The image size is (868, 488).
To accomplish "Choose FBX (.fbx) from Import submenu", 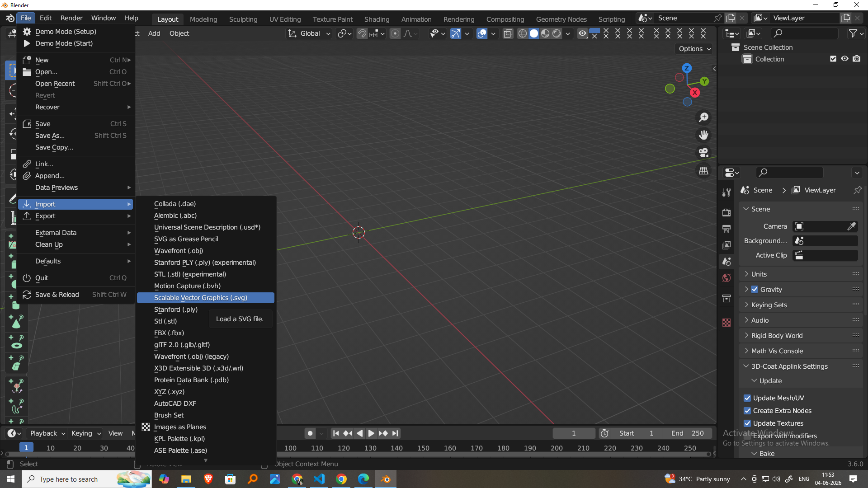I will [206, 333].
